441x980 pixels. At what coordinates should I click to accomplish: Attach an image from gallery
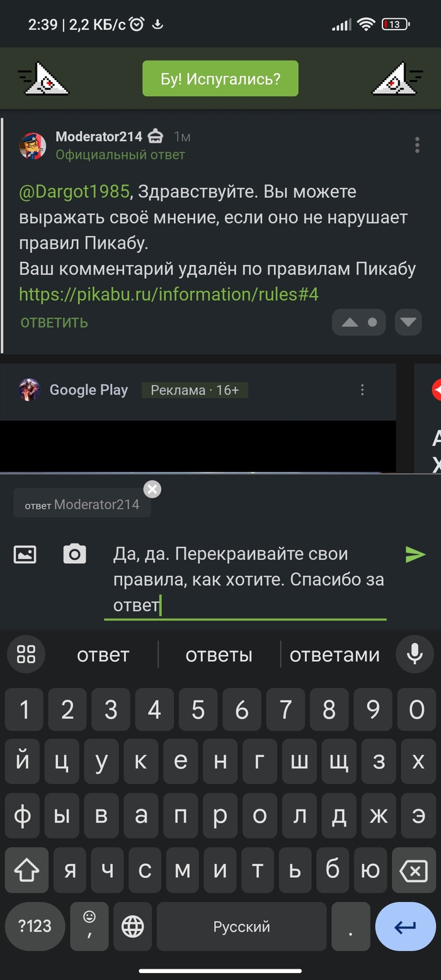click(25, 554)
